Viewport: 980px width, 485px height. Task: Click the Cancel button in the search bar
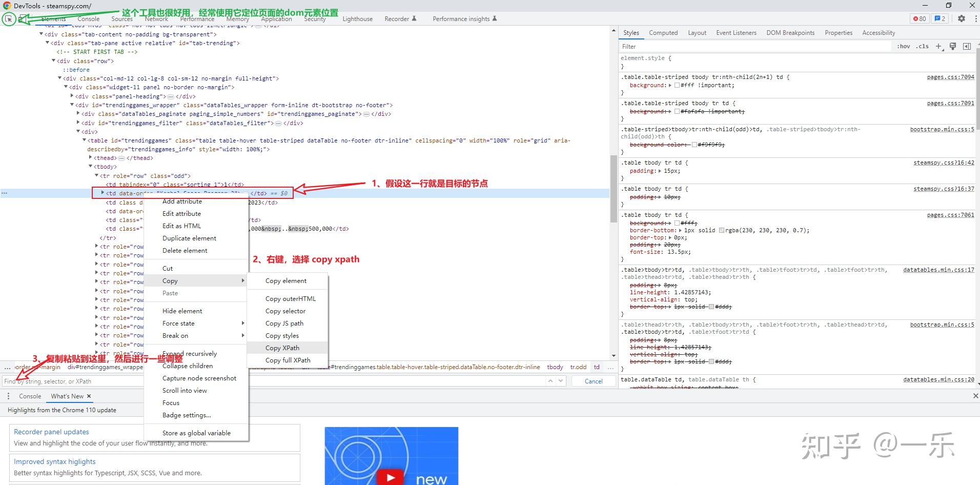click(594, 381)
